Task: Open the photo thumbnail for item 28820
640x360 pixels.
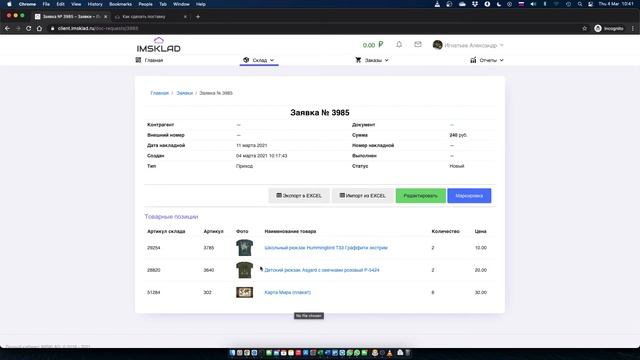Action: 244,270
